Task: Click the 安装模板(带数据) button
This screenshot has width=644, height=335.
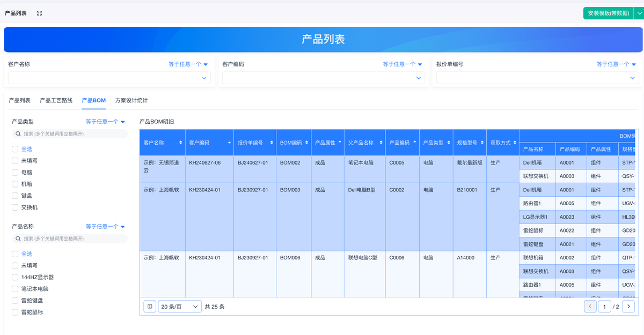Action: pyautogui.click(x=608, y=13)
